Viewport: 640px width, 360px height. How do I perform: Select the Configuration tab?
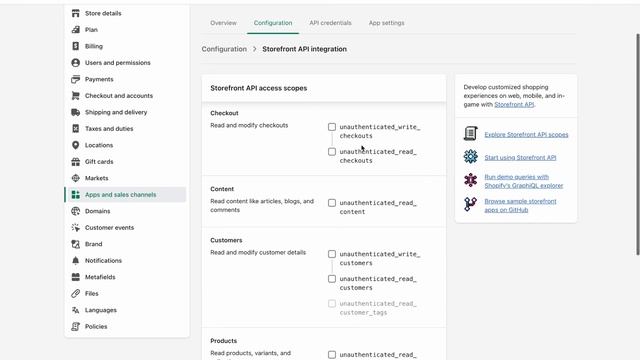(273, 23)
